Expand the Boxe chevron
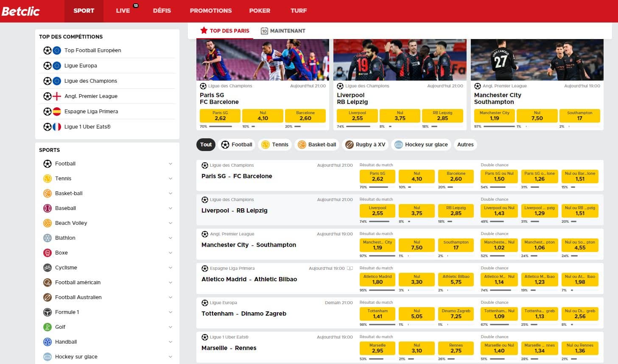This screenshot has height=364, width=618. [x=171, y=253]
